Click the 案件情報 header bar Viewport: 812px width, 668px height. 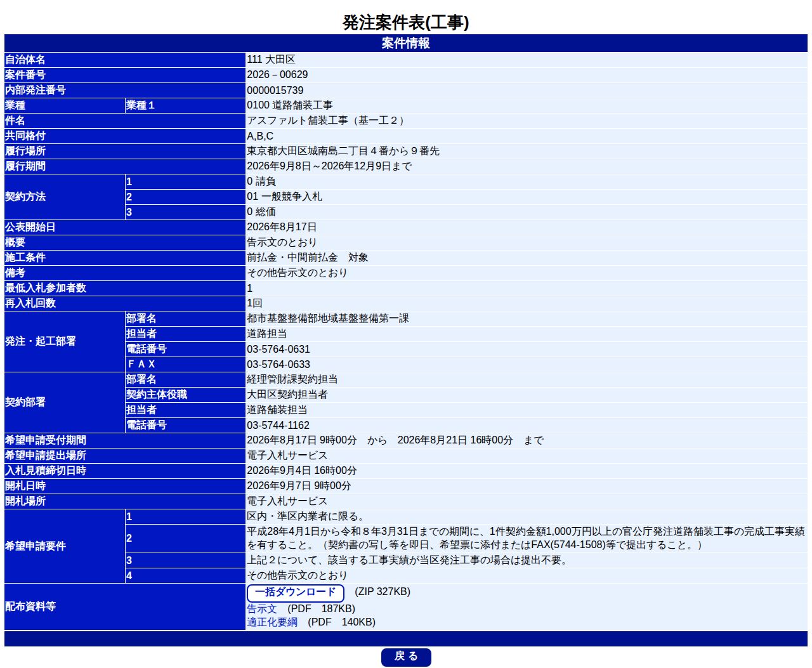pos(406,43)
